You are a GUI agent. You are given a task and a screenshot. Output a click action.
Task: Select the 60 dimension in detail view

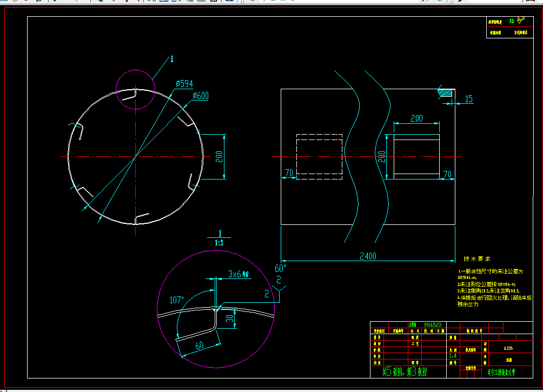point(200,346)
